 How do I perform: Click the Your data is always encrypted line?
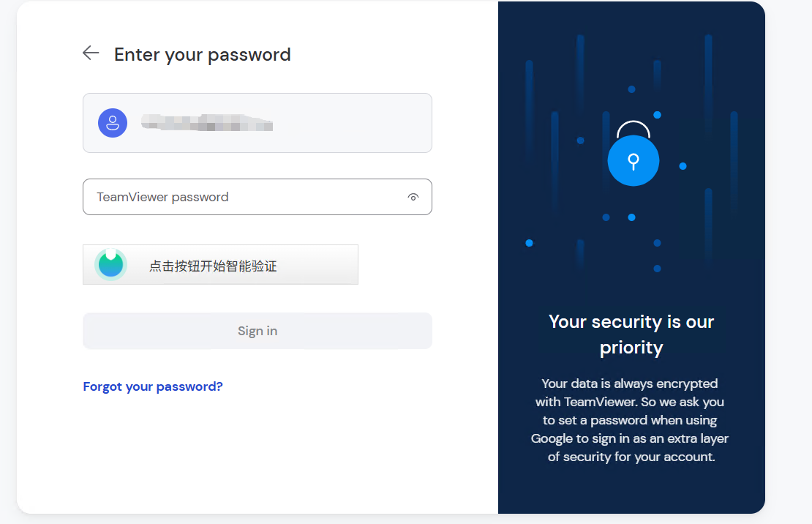[x=630, y=383]
